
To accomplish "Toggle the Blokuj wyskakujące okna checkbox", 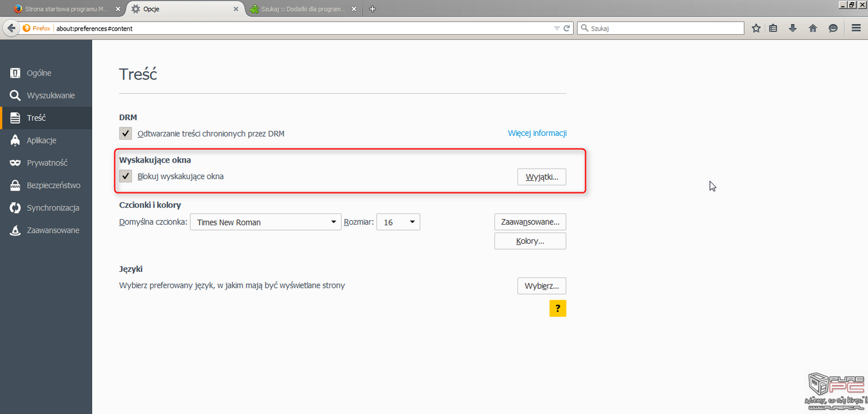I will (126, 177).
